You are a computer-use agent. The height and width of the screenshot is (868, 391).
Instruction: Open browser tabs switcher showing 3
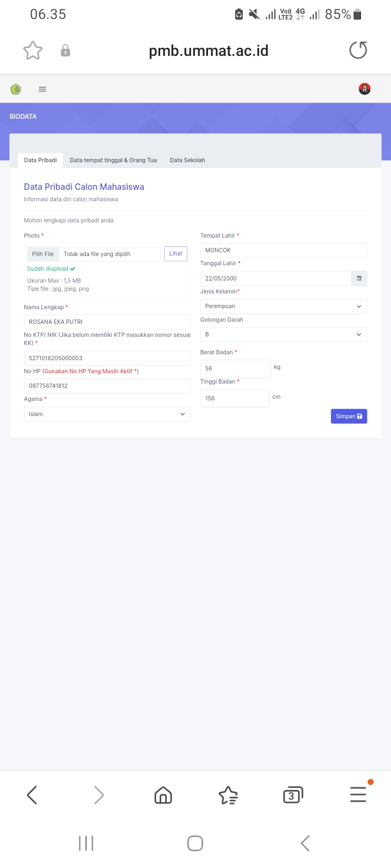[293, 795]
